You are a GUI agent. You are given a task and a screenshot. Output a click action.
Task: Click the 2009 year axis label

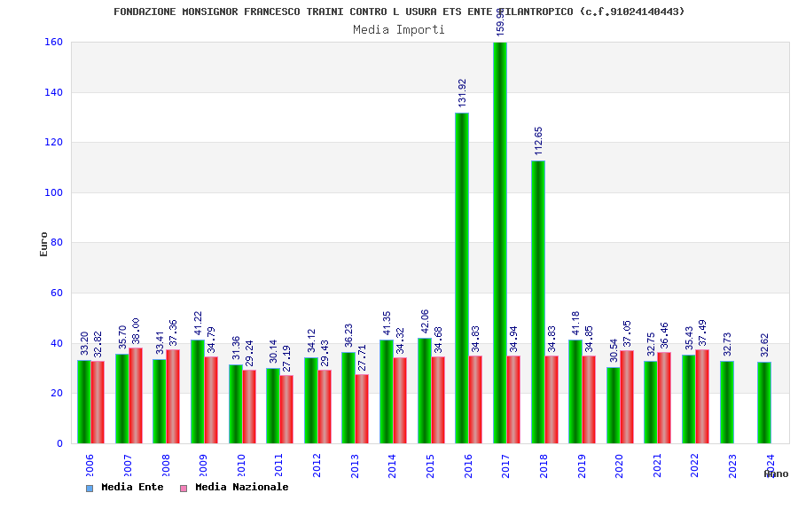point(203,465)
